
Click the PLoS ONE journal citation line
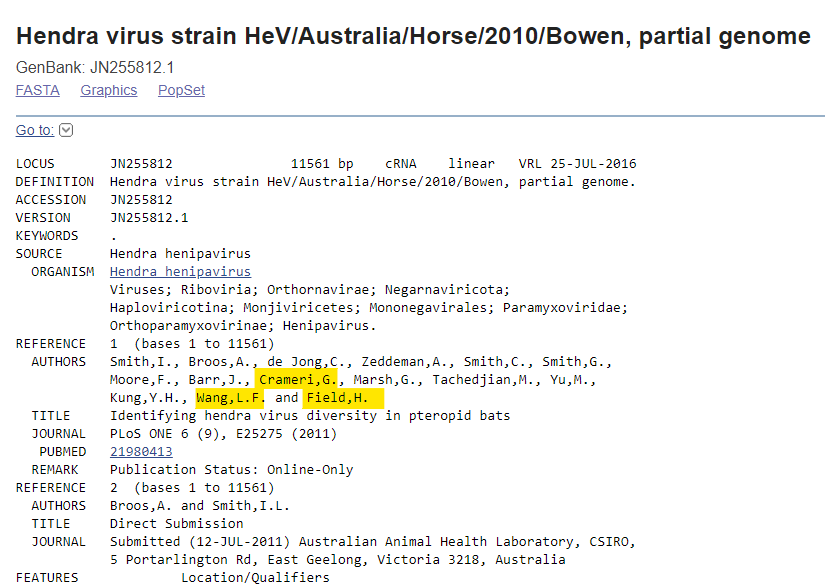pos(223,434)
